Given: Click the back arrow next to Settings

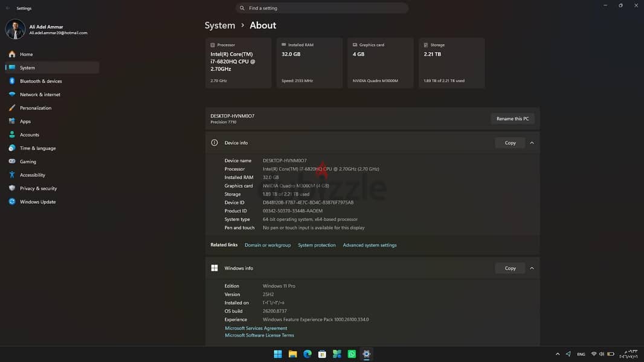Looking at the screenshot, I should pos(8,8).
